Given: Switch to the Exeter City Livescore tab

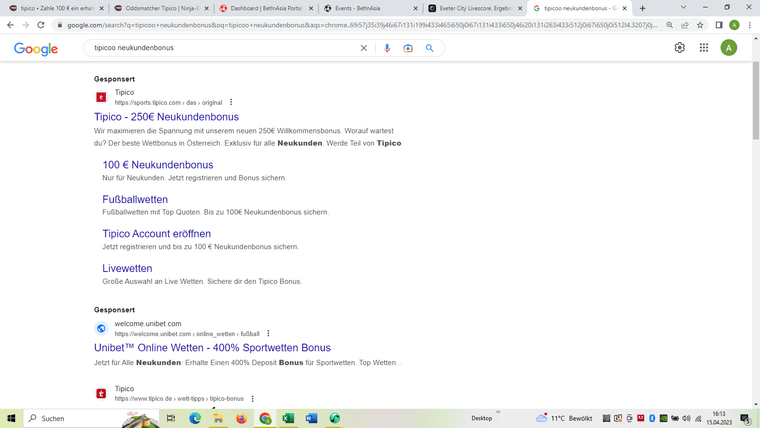Looking at the screenshot, I should click(x=475, y=8).
